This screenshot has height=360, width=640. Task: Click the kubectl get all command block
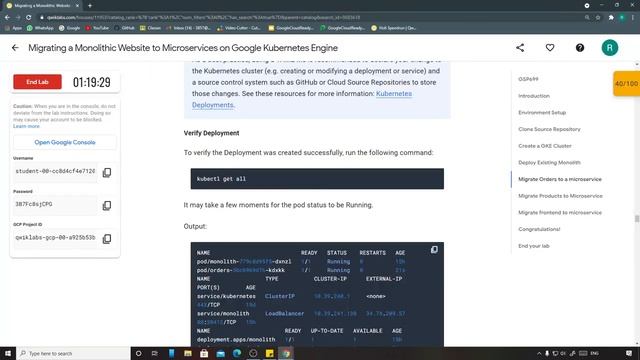(x=317, y=179)
